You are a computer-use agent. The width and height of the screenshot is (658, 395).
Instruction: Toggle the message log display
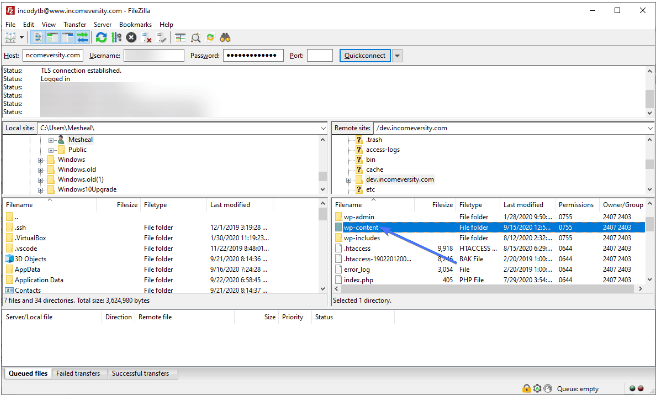(38, 38)
